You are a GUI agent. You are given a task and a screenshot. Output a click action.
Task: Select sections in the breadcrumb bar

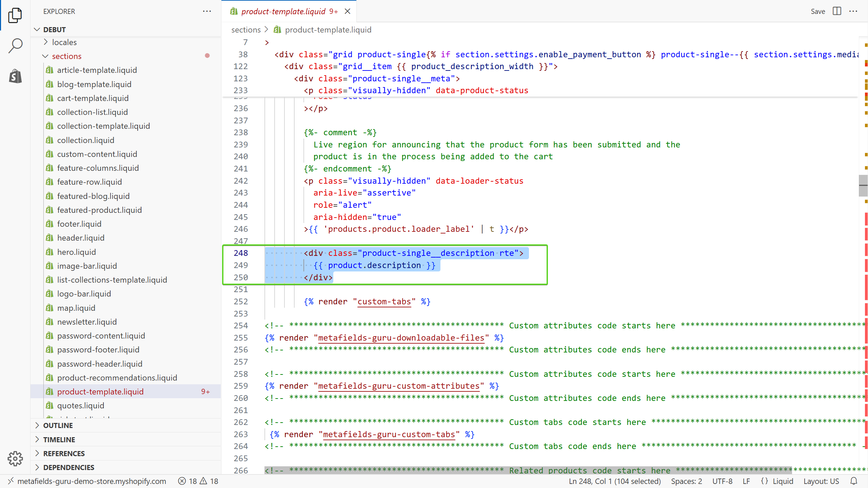pos(245,29)
